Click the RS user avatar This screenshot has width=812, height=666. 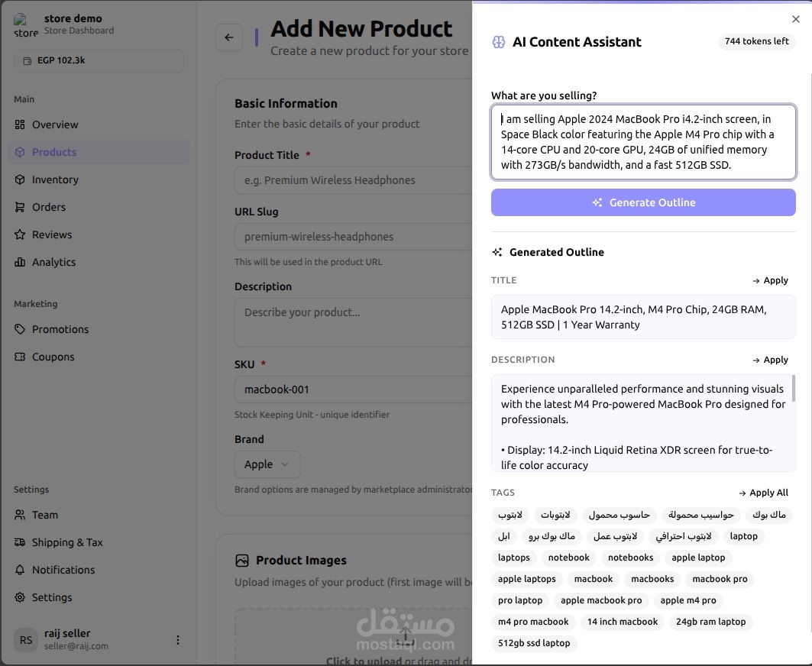point(26,639)
